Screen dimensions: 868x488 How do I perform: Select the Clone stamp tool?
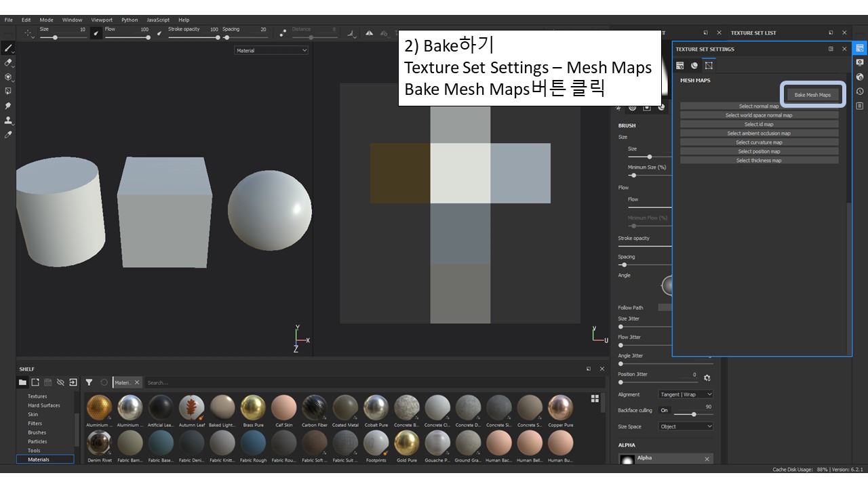coord(8,120)
